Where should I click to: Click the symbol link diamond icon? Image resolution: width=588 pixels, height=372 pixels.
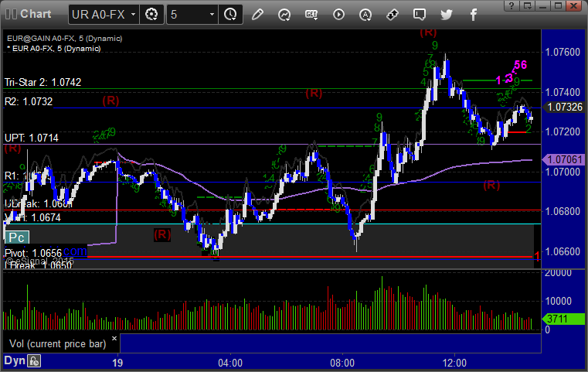point(393,15)
